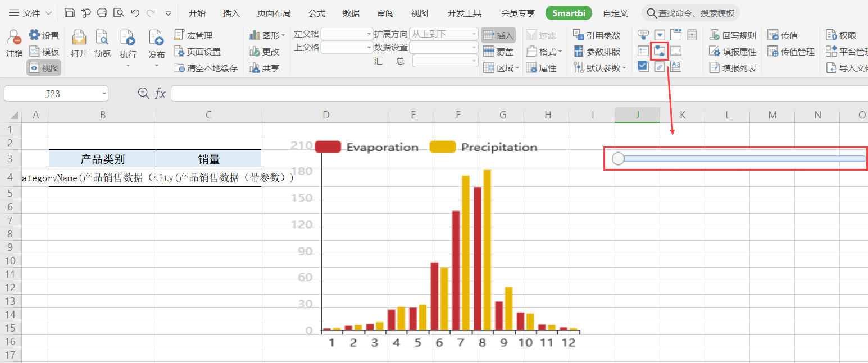Insert the slider control icon

660,51
